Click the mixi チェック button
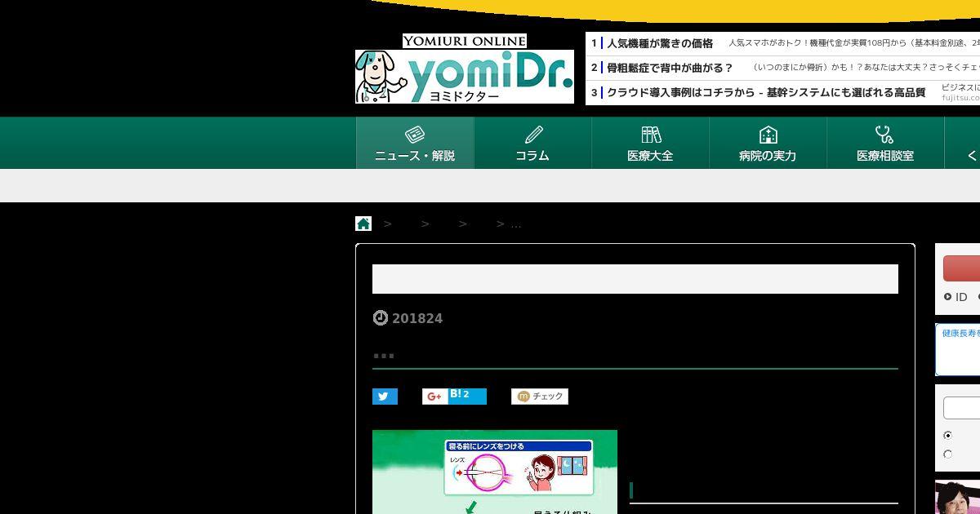This screenshot has width=980, height=514. [540, 397]
